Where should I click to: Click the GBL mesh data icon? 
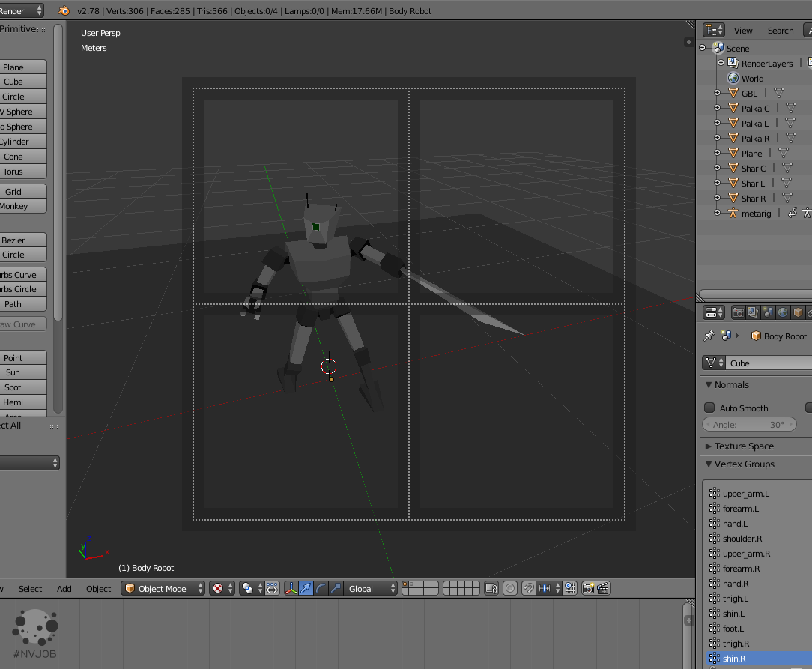[x=779, y=93]
